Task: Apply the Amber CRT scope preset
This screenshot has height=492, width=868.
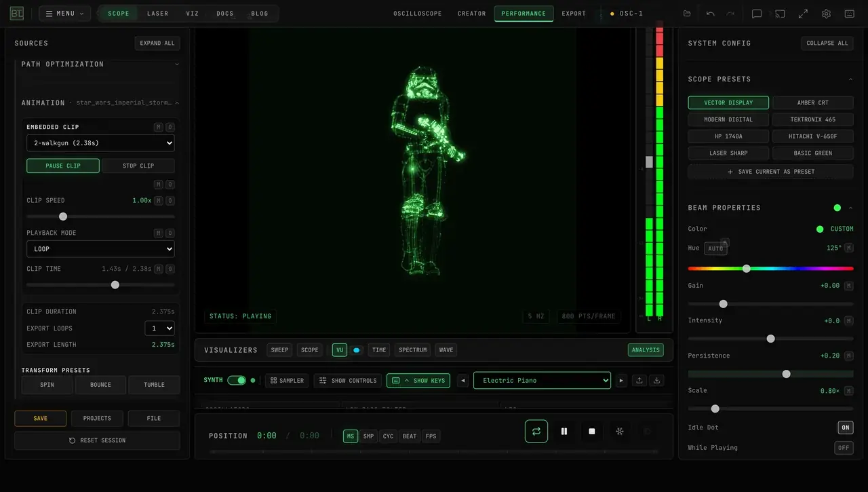Action: click(813, 103)
